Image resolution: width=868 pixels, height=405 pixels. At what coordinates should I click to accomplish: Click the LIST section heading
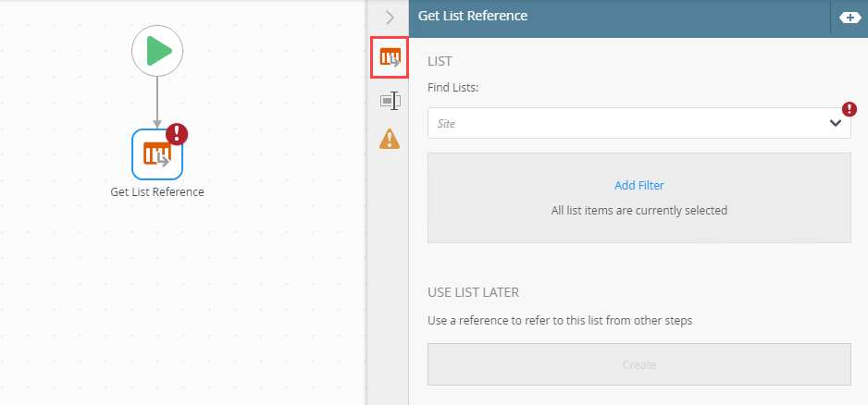point(440,61)
